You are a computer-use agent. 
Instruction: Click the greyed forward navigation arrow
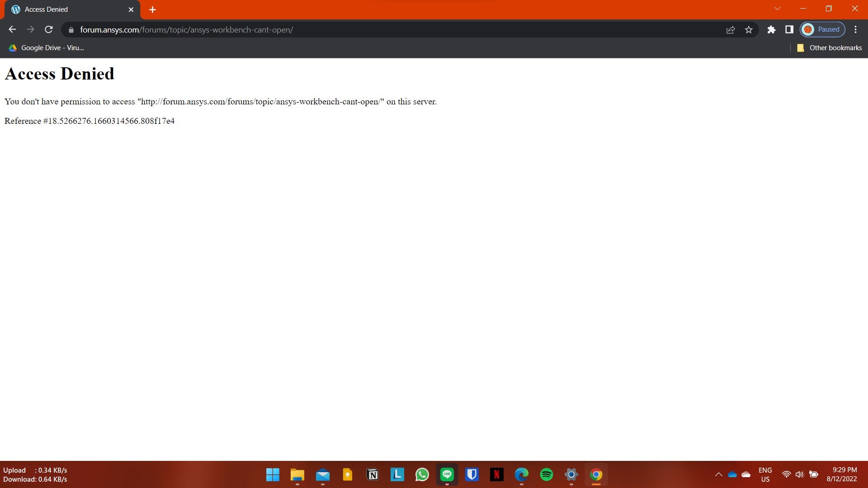coord(30,30)
